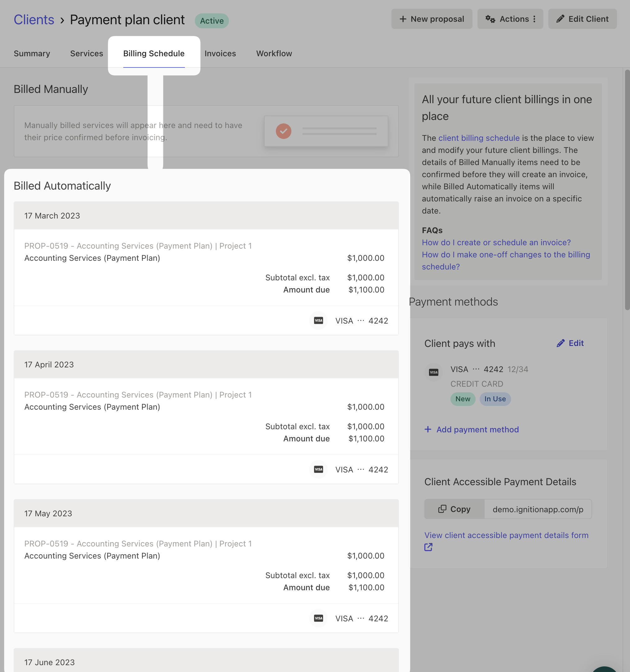Open FAQ on creating or scheduling an invoice
Viewport: 630px width, 672px height.
(496, 242)
